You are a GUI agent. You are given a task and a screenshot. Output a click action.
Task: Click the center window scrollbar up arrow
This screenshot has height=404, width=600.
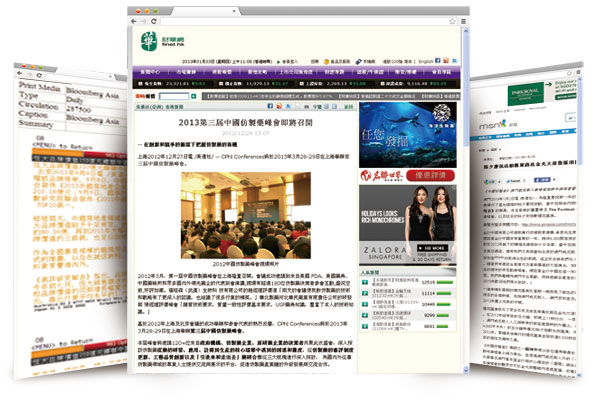[465, 31]
